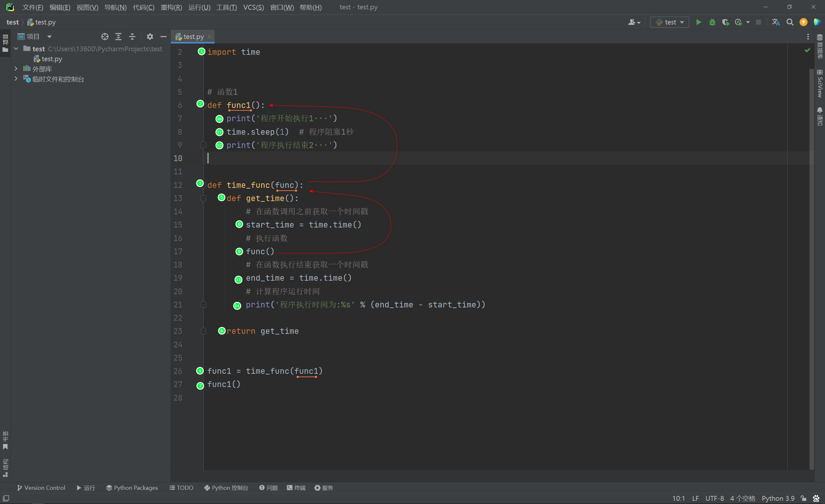Viewport: 825px width, 504px height.
Task: Open Python 3.9 interpreter selector
Action: click(778, 498)
